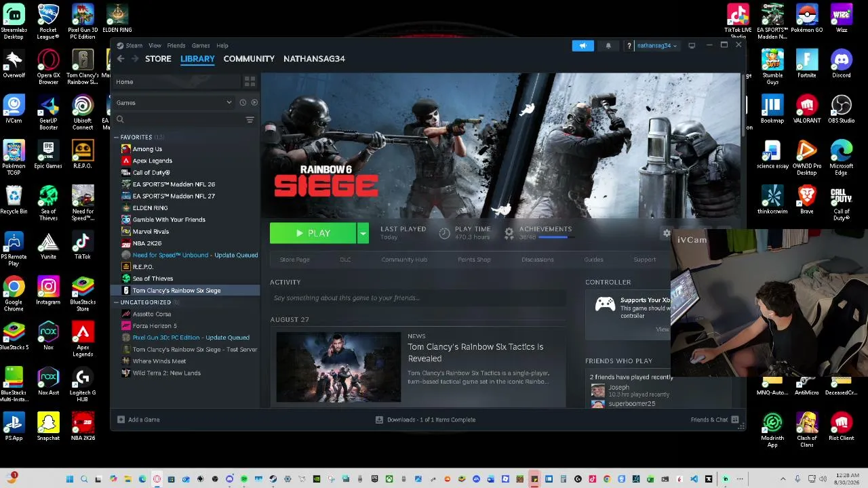Click the green PLAY button
The image size is (868, 488).
pos(313,233)
